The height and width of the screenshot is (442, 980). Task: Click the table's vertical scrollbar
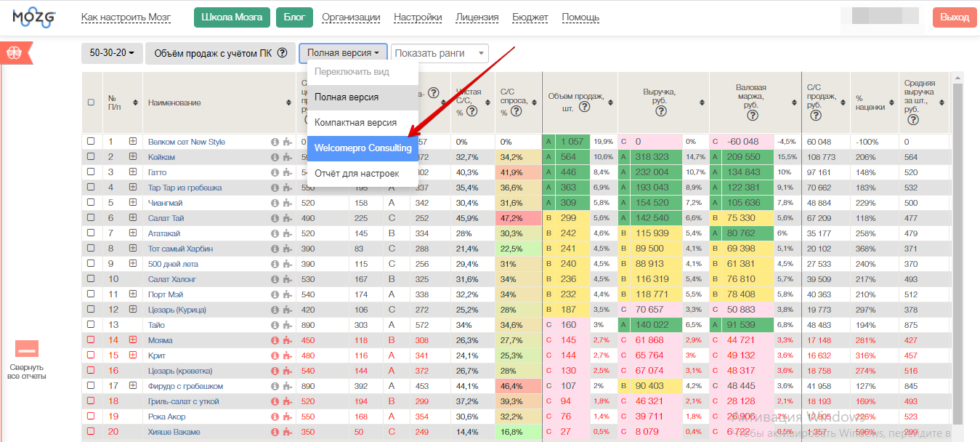pos(957,254)
